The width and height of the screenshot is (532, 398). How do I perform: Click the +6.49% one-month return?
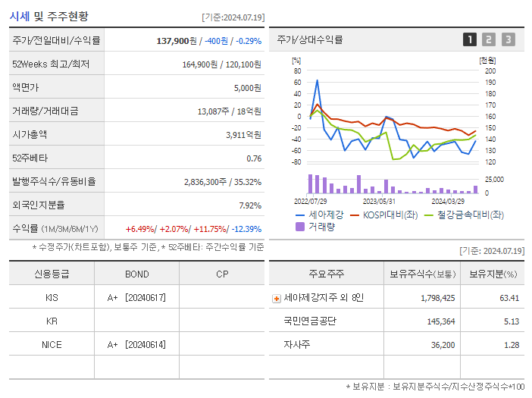139,229
